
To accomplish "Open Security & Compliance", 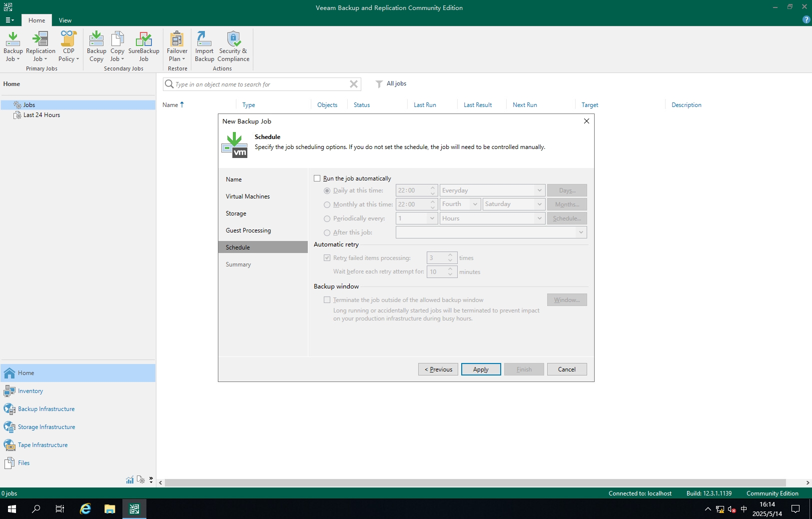I will [233, 46].
